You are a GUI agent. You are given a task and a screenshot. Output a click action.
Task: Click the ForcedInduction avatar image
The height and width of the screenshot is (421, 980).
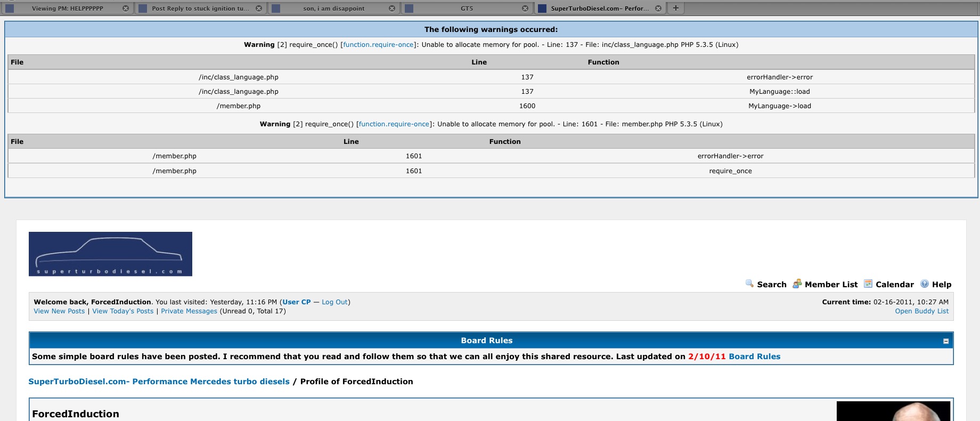pos(893,411)
